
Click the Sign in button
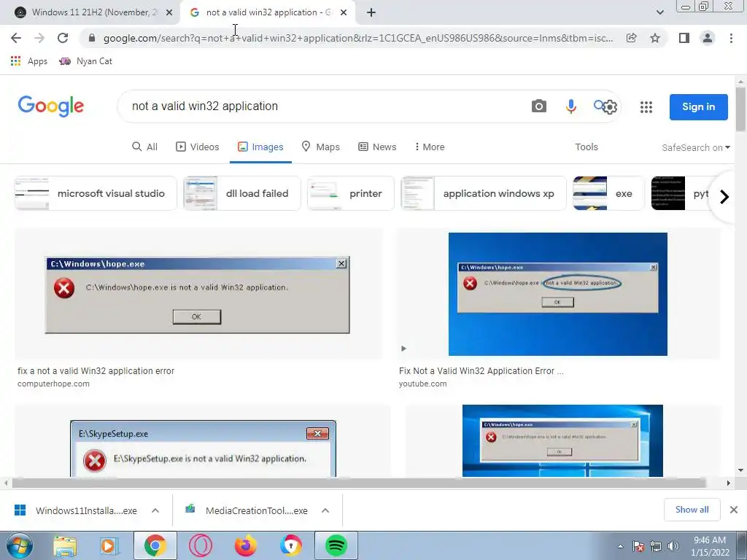[x=698, y=106]
